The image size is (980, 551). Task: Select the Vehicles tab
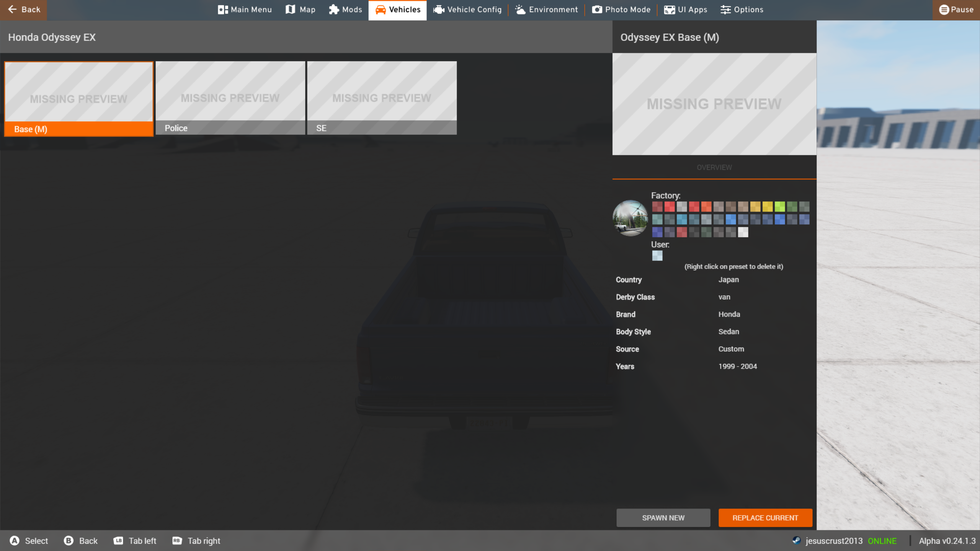tap(397, 10)
